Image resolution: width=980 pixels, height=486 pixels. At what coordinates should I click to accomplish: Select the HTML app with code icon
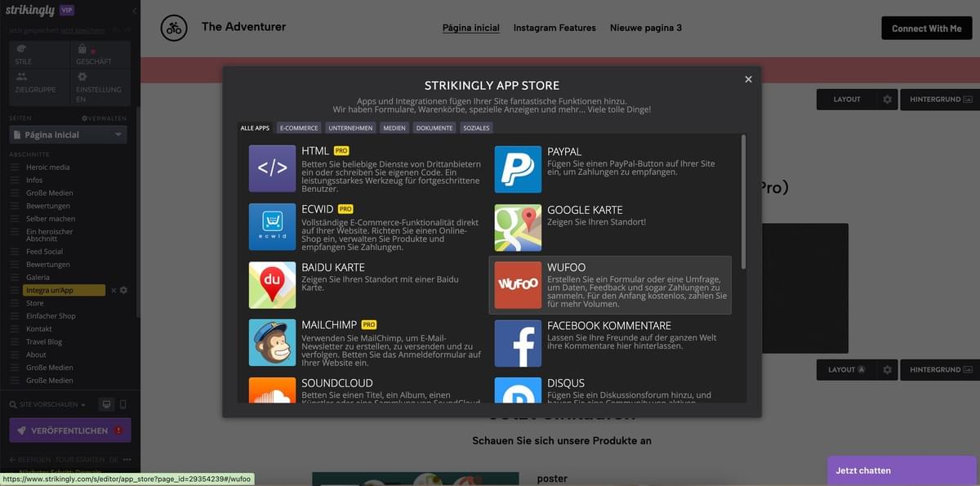tap(273, 168)
